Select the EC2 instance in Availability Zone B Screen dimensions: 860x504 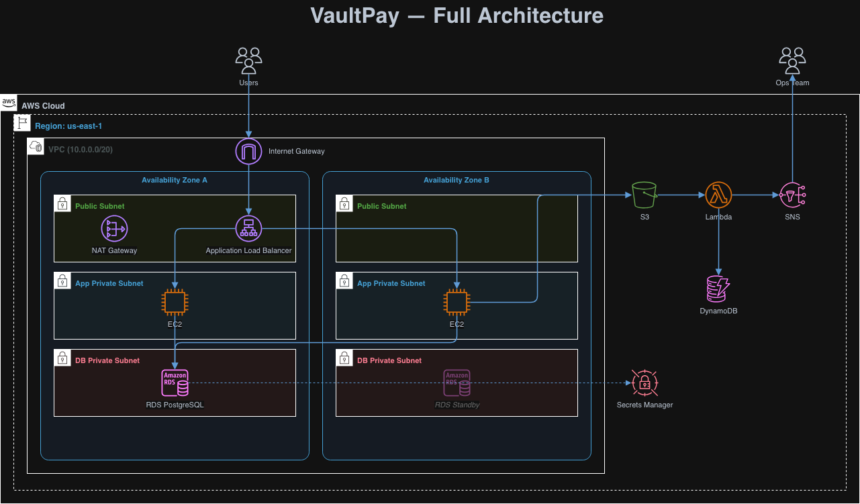pos(457,303)
